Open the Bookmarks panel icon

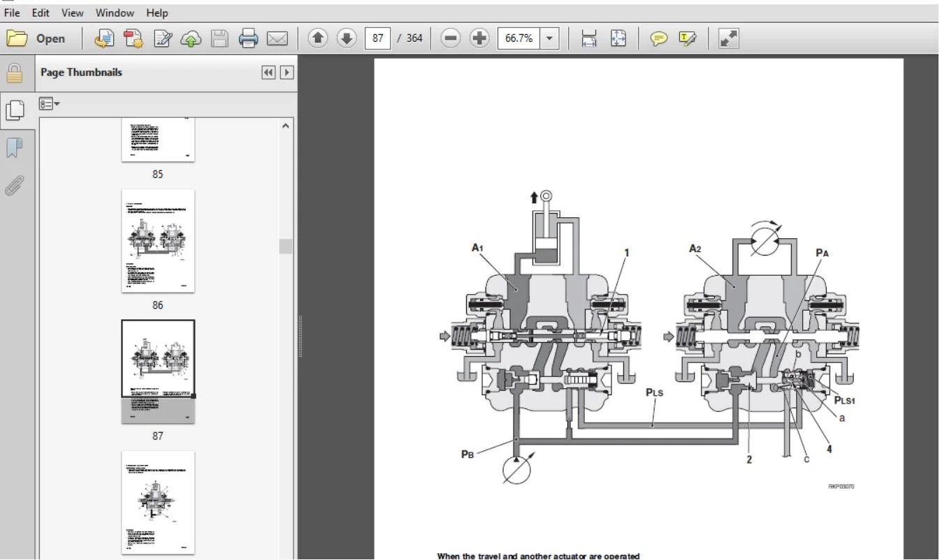click(15, 147)
